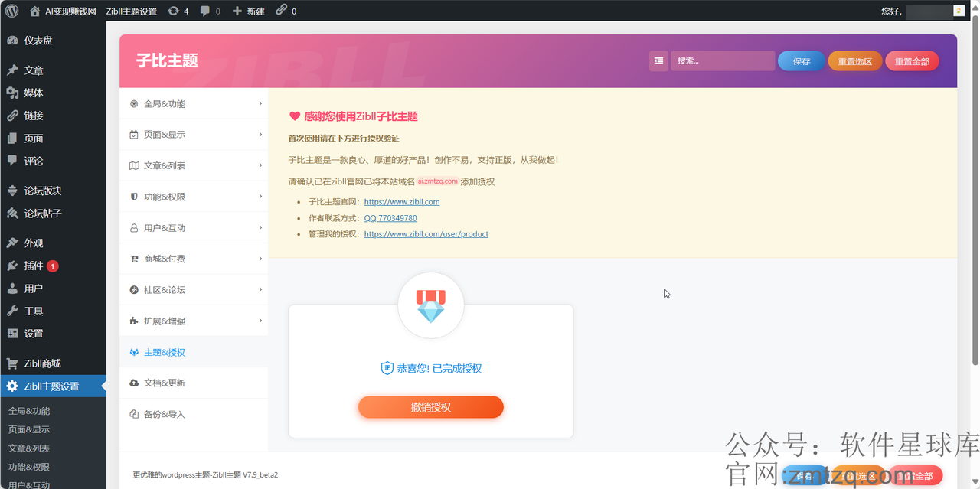Click the expand-all list icon beside search
980x489 pixels.
(658, 61)
